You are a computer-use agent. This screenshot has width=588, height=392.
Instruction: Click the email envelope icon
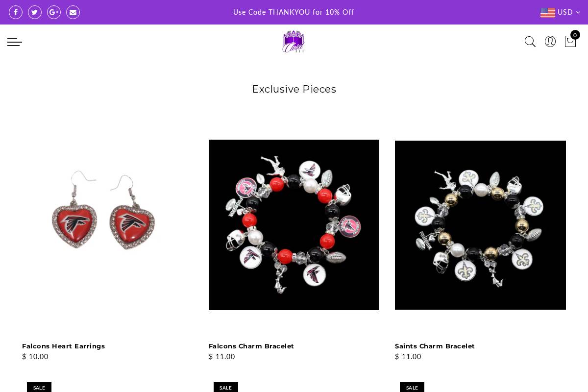point(73,12)
